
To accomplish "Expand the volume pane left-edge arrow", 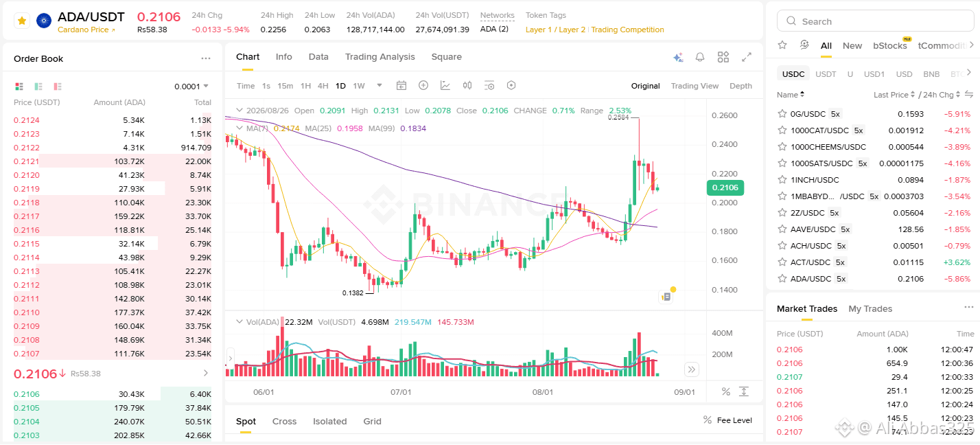I will (230, 357).
